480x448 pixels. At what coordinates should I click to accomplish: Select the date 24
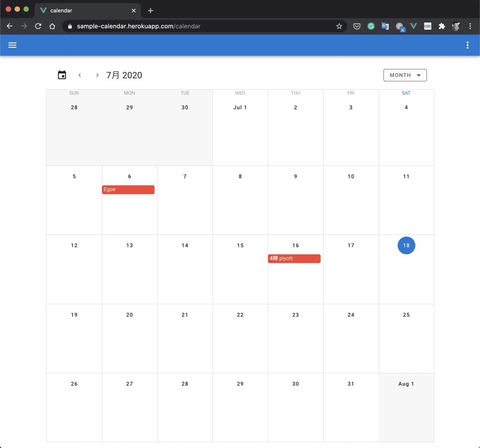click(x=351, y=315)
